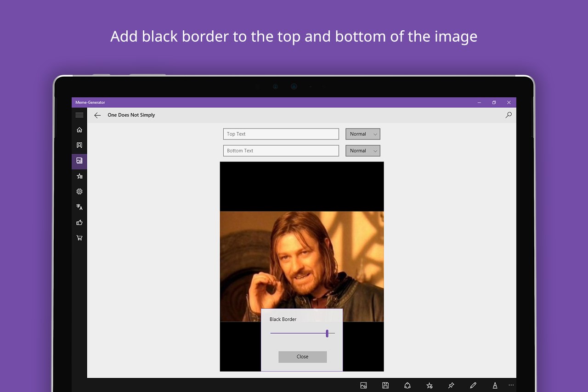
Task: Click the pin icon in the bottom bar
Action: [x=451, y=385]
